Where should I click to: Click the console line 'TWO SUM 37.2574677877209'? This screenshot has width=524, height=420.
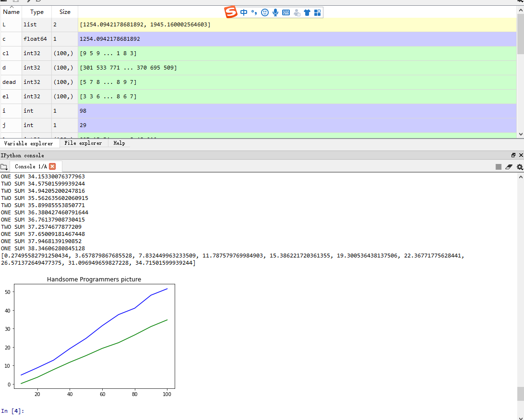pyautogui.click(x=41, y=227)
